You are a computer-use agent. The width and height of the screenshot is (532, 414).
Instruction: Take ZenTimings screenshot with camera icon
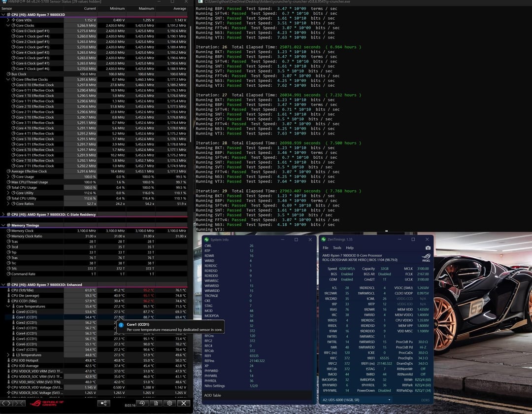click(428, 248)
